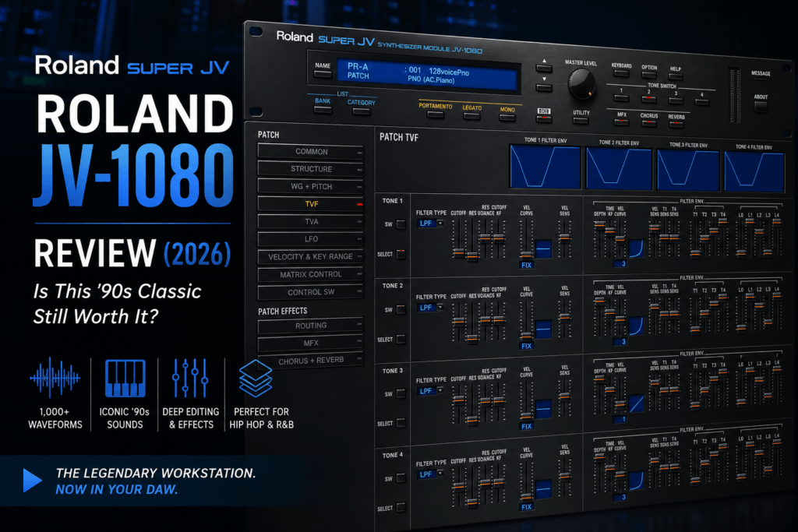
Task: Open the MATRIX CONTROL page
Action: click(310, 275)
